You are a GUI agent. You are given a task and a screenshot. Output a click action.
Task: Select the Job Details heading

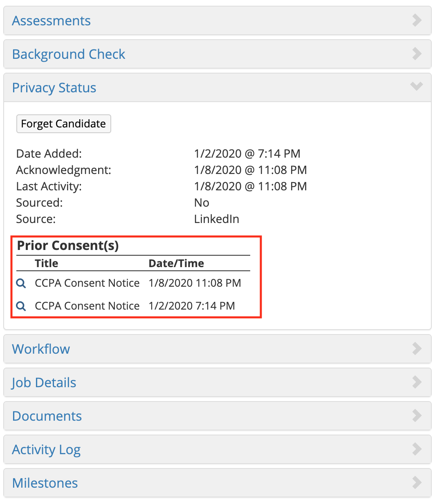44,383
